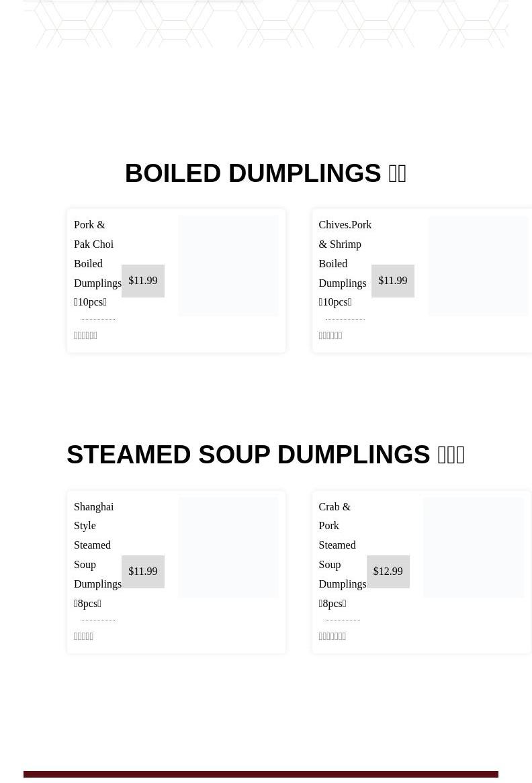
Task: Click the $12.99 price for Crab & Pork
Action: click(388, 571)
